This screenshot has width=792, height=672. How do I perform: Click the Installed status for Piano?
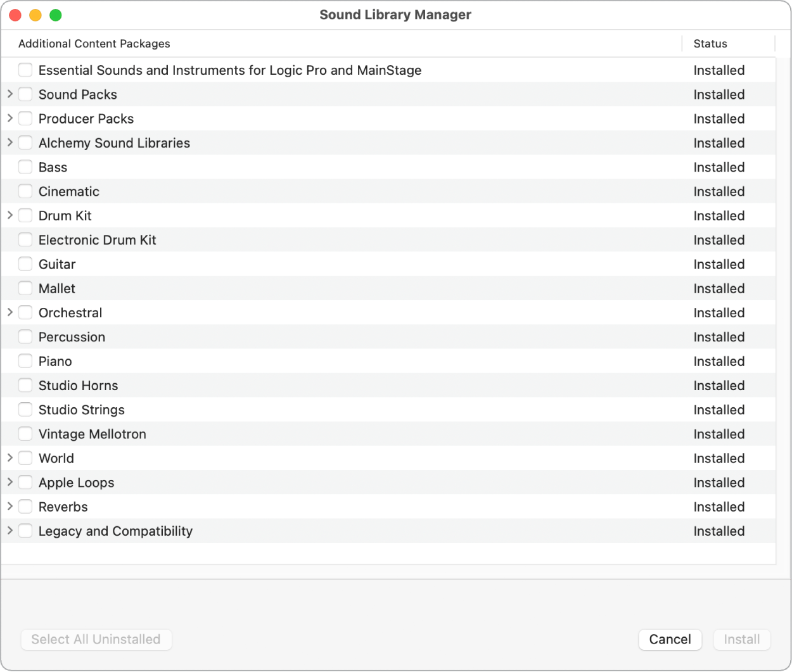click(719, 361)
